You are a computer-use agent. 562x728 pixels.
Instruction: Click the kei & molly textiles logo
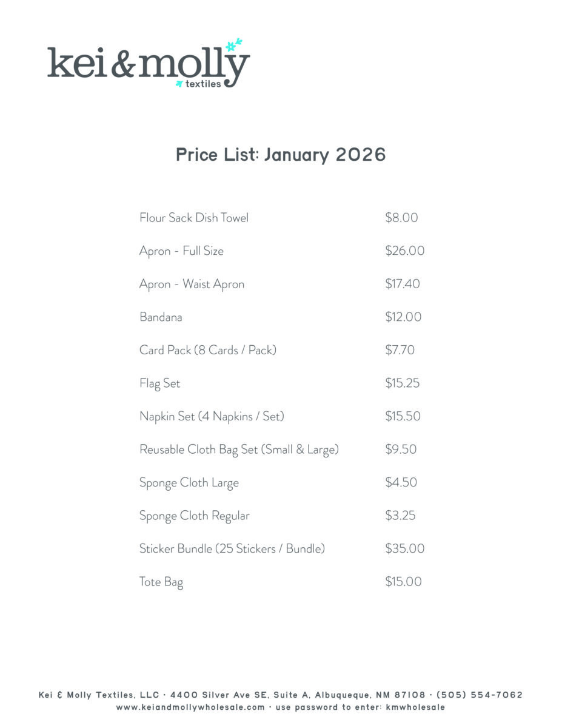148,64
